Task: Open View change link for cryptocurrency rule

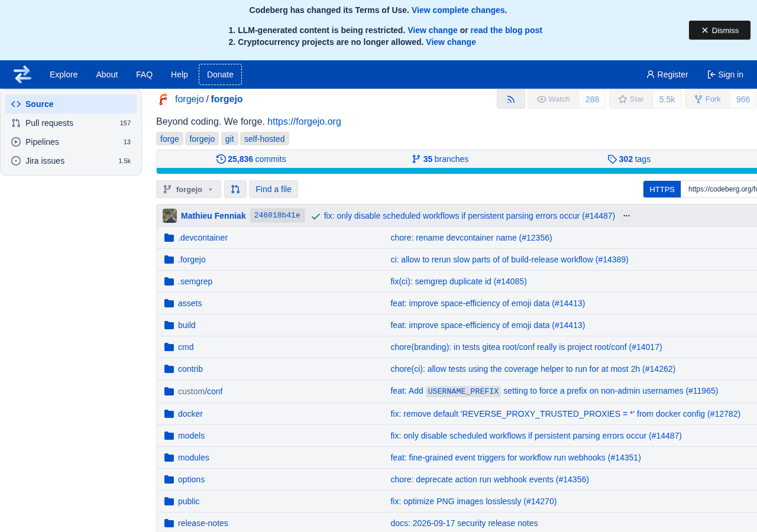Action: pos(451,42)
